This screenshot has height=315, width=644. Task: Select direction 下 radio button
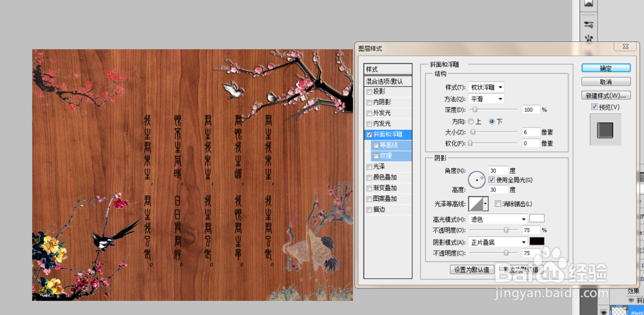click(491, 122)
